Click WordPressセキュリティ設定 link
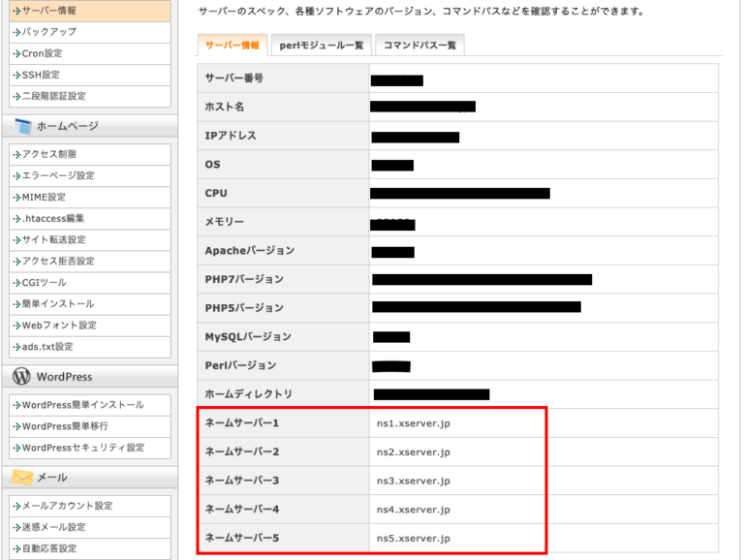The image size is (744, 560). (82, 448)
